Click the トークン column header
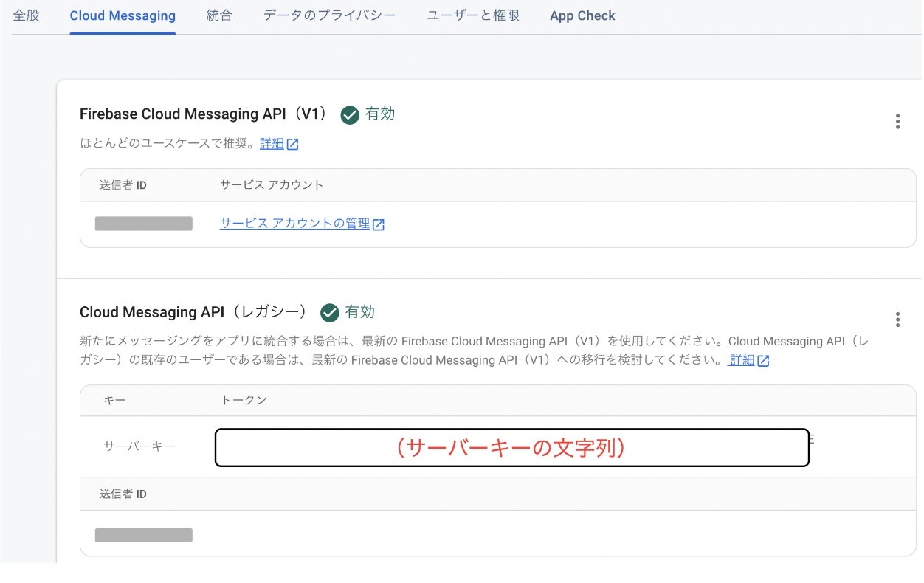924x583 pixels. coord(244,400)
